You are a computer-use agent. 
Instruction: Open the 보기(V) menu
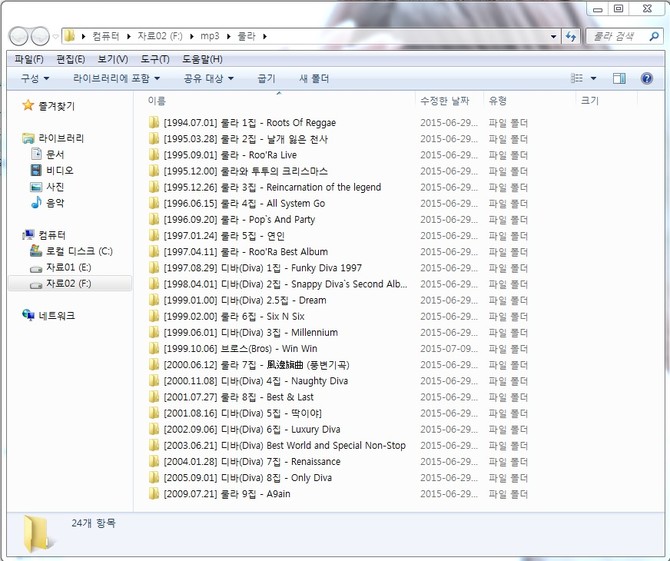[x=112, y=59]
